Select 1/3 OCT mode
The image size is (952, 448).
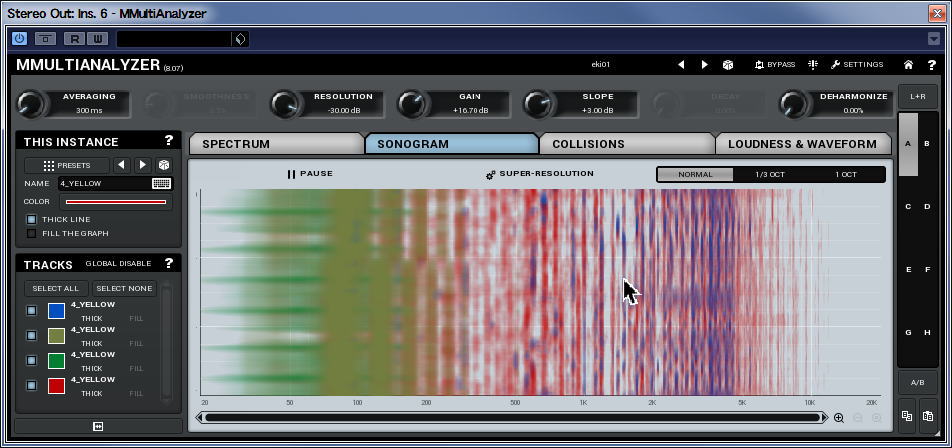770,174
